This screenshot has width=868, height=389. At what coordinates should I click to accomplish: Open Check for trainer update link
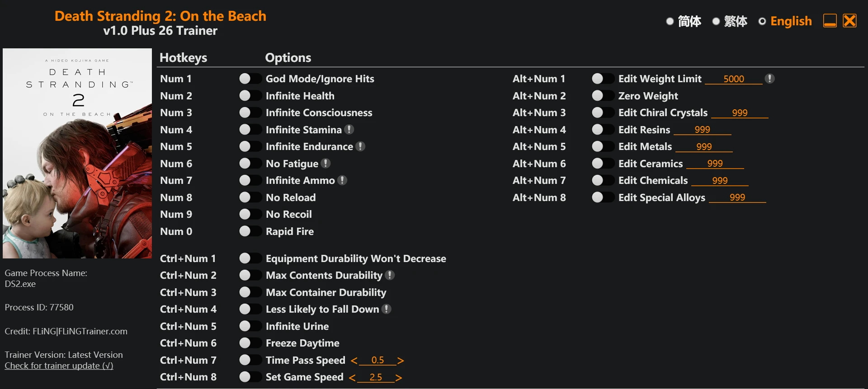[59, 366]
